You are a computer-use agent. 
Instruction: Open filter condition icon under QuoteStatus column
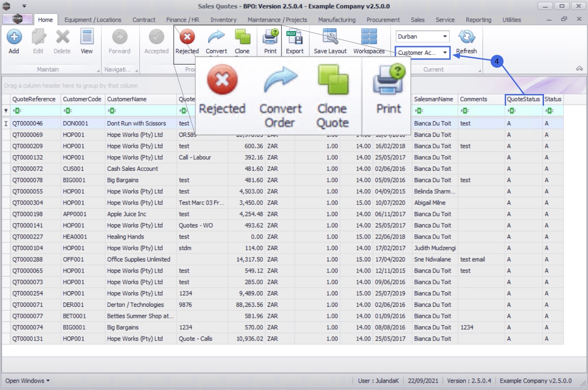click(512, 111)
